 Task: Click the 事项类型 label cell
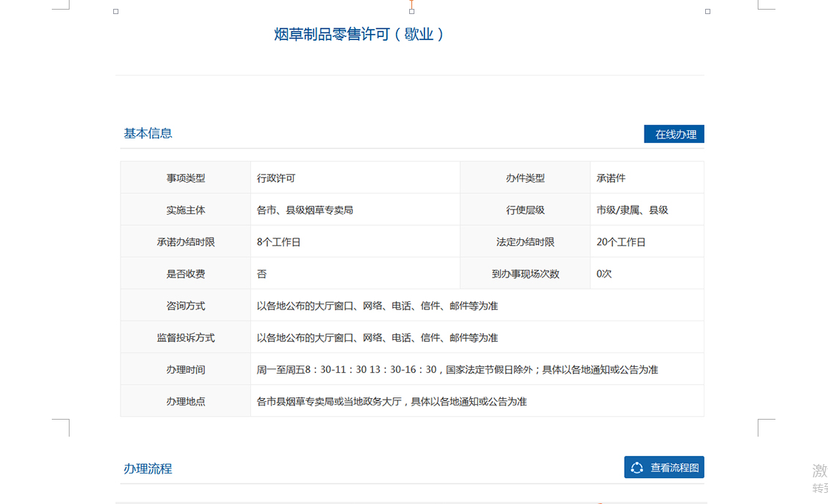[x=186, y=178]
